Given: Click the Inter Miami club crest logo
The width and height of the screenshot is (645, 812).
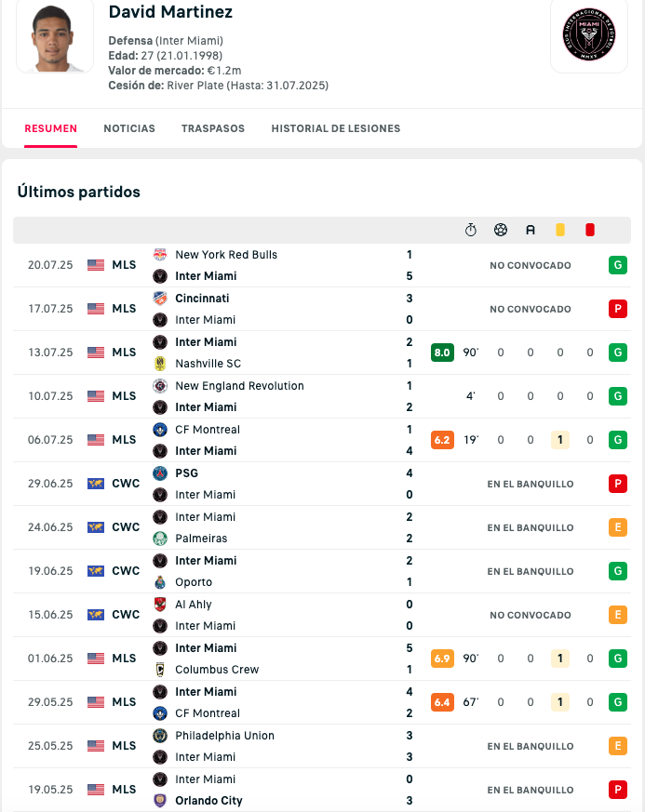Looking at the screenshot, I should [589, 34].
